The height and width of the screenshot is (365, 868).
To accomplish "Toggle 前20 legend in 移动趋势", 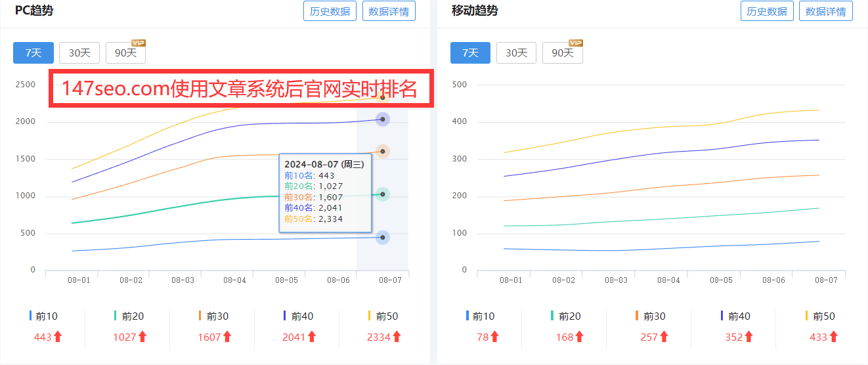I will coord(565,316).
